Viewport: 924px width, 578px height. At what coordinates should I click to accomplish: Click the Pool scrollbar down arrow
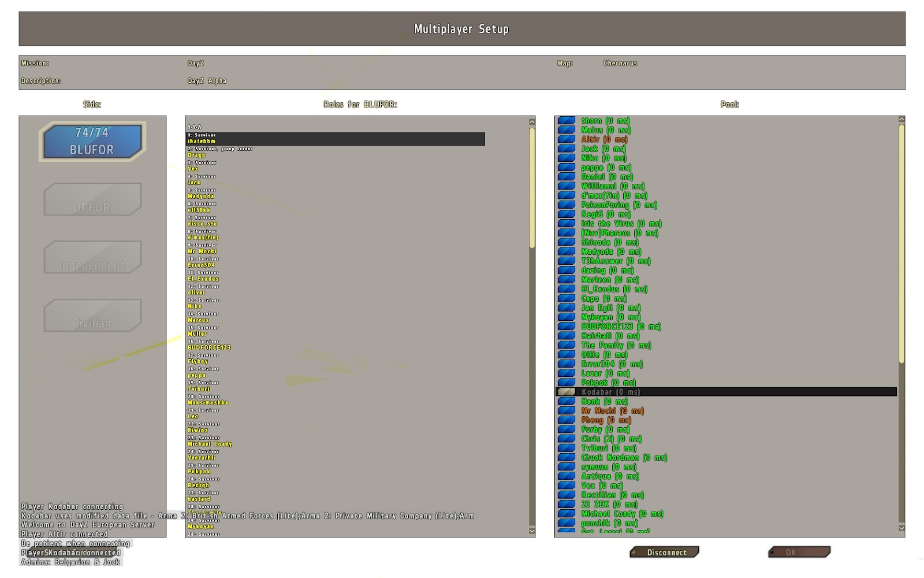[901, 528]
